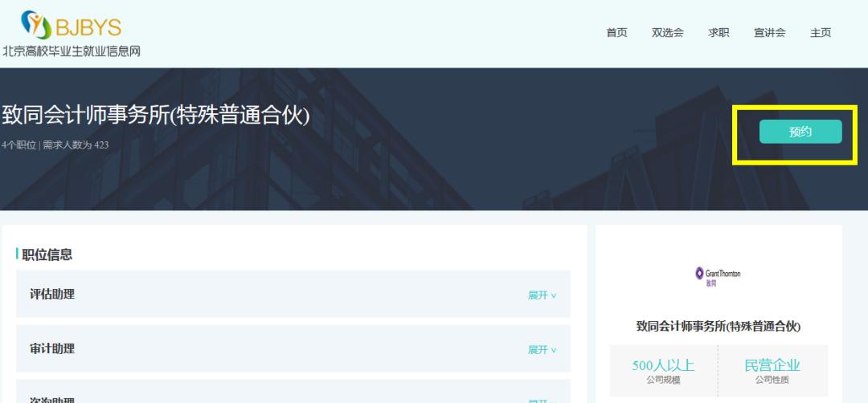The width and height of the screenshot is (868, 403).
Task: Click the company name under the logo
Action: (719, 326)
